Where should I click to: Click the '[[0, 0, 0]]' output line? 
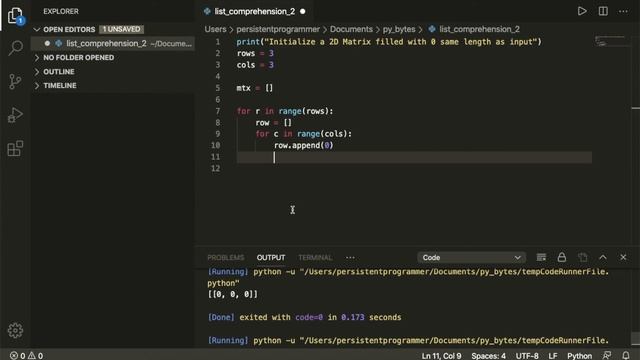pyautogui.click(x=232, y=294)
